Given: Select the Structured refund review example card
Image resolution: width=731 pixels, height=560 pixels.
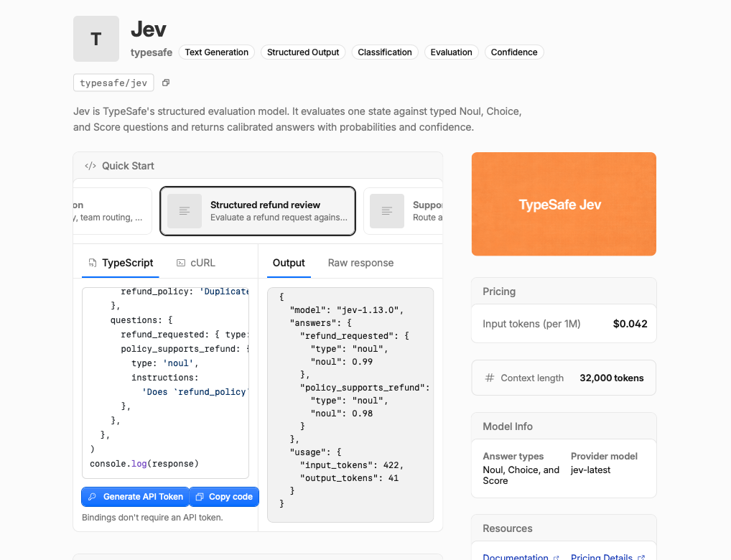Looking at the screenshot, I should 258,211.
